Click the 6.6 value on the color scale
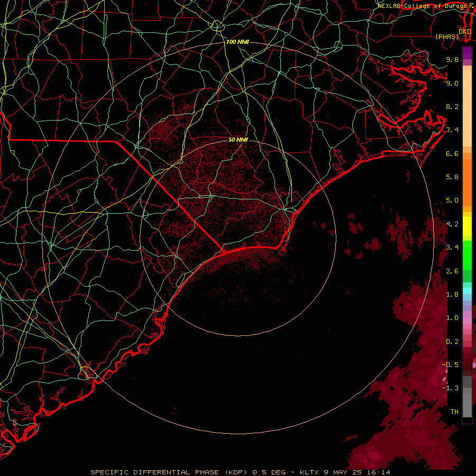 (x=452, y=153)
